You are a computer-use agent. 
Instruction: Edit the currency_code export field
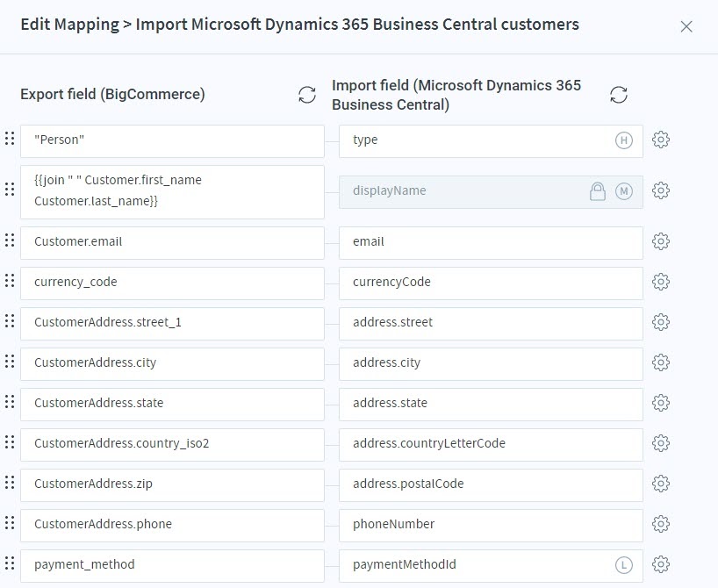click(x=172, y=283)
